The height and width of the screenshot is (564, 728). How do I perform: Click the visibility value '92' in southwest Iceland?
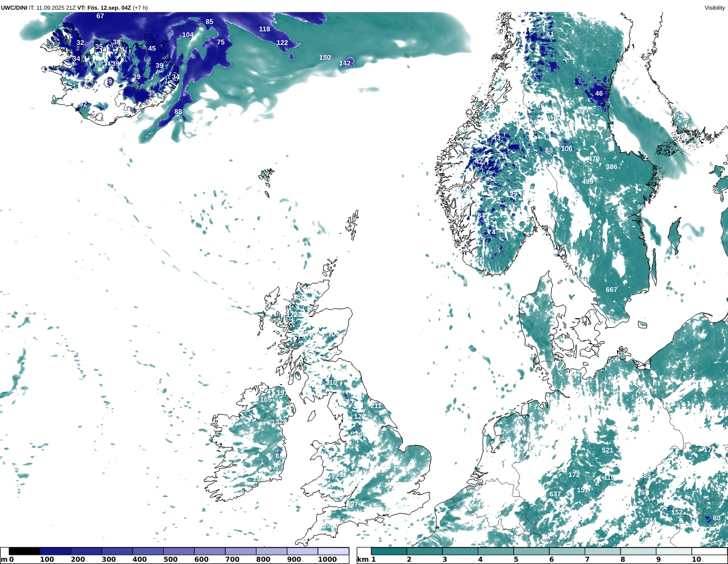click(84, 104)
